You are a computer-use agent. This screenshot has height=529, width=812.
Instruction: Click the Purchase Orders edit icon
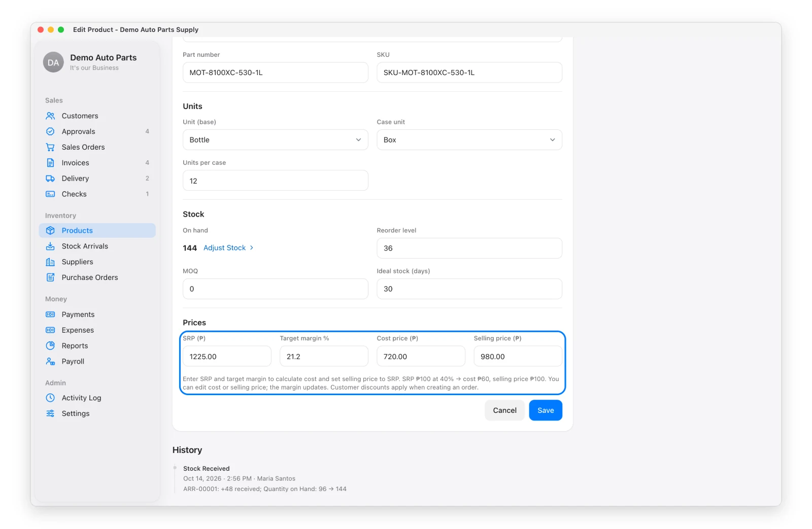click(50, 277)
